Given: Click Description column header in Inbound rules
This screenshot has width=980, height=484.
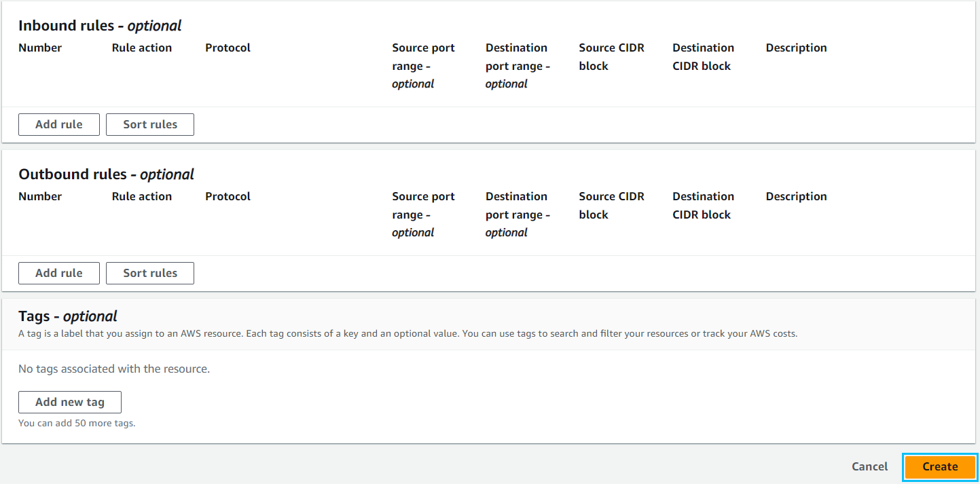Looking at the screenshot, I should click(797, 48).
